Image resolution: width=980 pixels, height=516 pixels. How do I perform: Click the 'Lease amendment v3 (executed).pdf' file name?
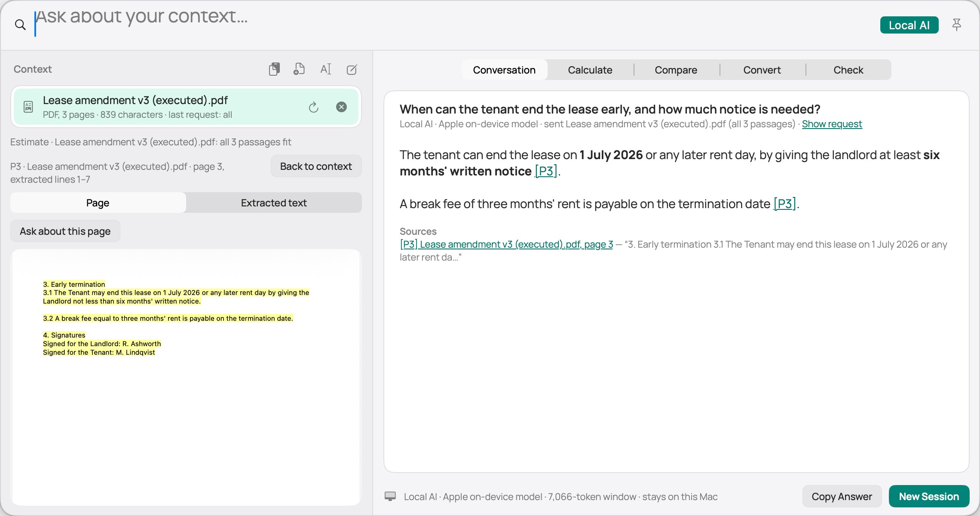point(135,100)
